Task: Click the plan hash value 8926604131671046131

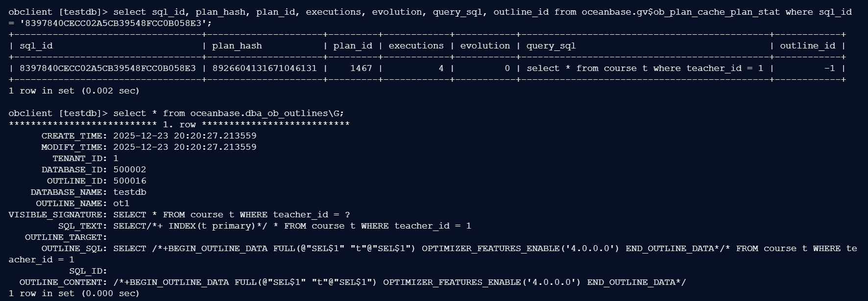Action: [x=265, y=69]
